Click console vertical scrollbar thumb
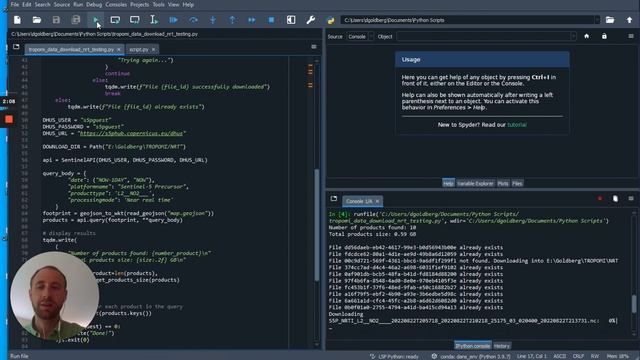Viewport: 640px width, 360px height. tap(634, 304)
